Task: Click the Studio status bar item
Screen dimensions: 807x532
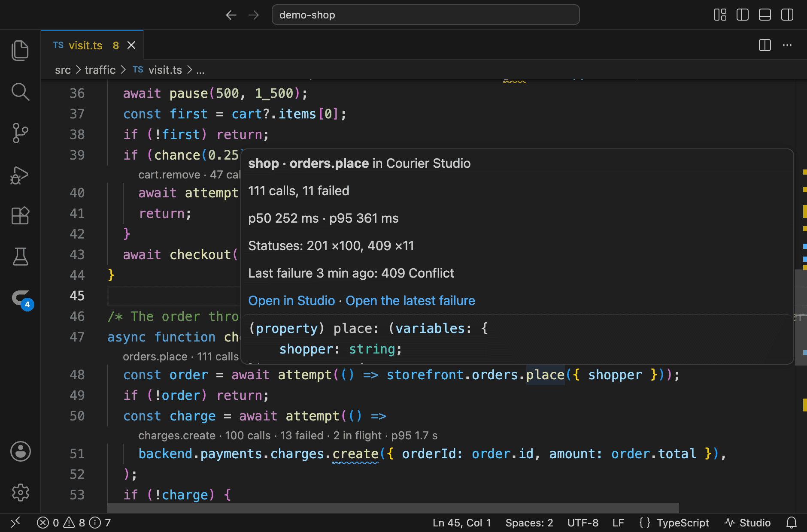Action: (748, 523)
